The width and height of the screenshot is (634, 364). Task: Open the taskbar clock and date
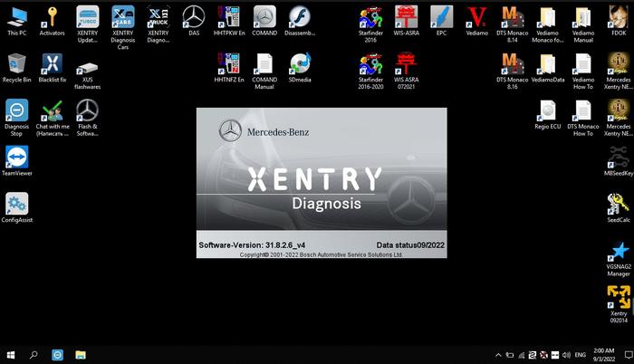601,355
